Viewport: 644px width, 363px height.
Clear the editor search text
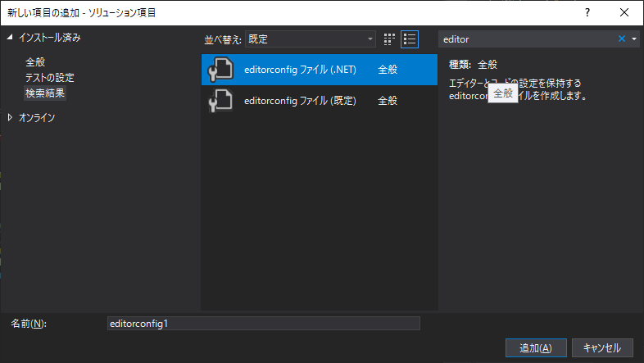621,39
